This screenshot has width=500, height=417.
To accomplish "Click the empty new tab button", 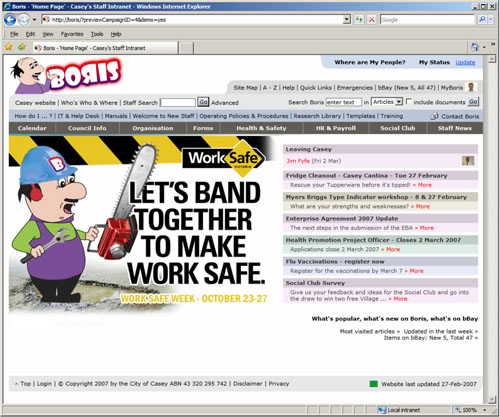I will [187, 48].
